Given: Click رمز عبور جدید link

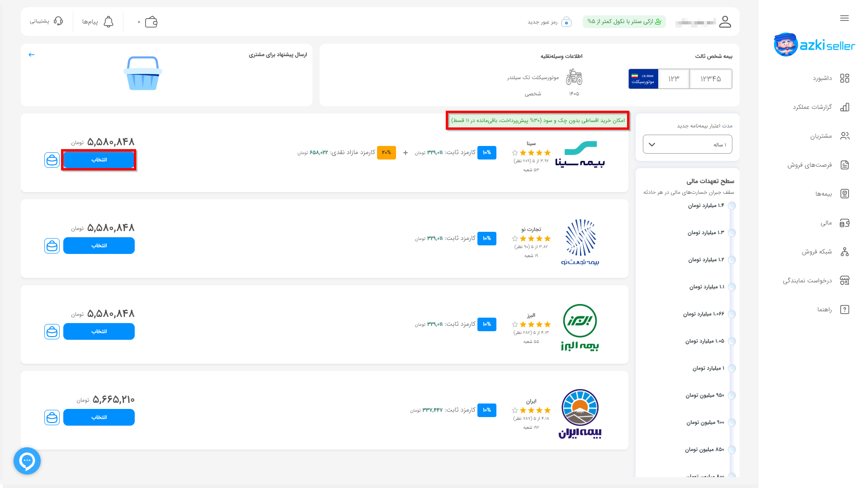Looking at the screenshot, I should [542, 22].
